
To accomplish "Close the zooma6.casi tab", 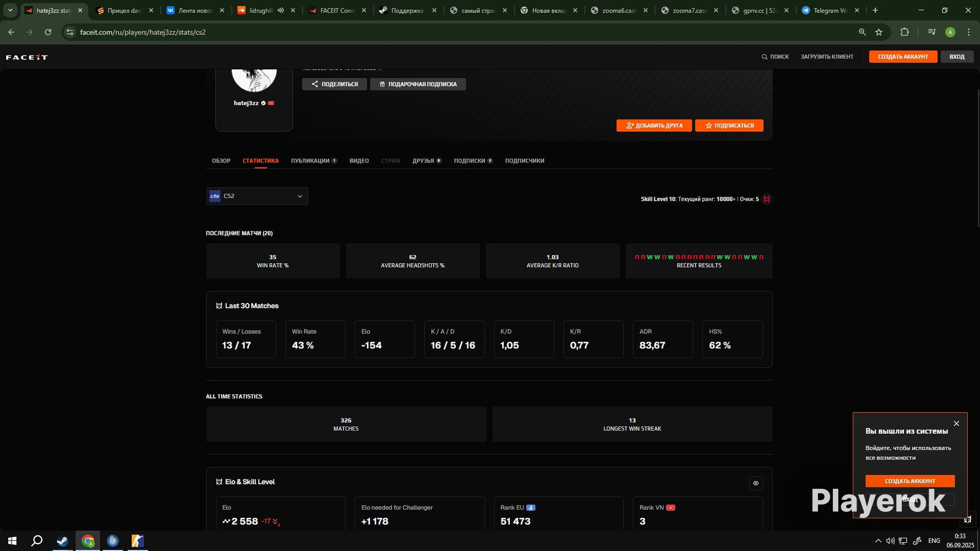I will [645, 10].
